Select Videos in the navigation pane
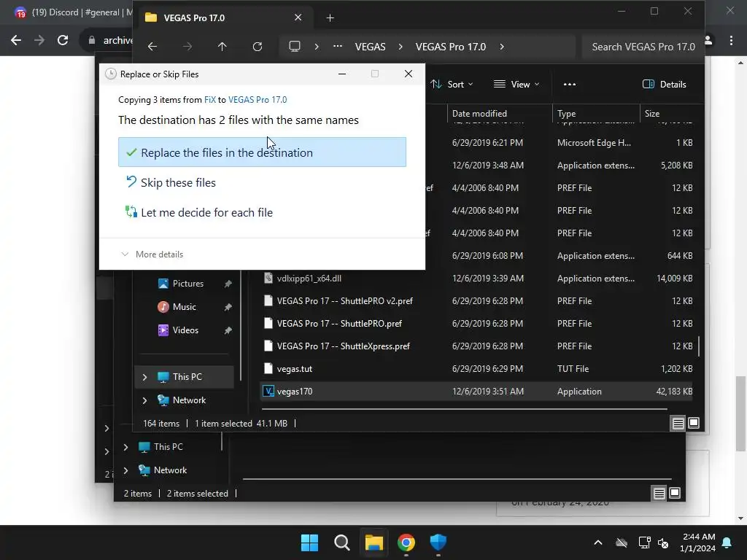 coord(185,330)
